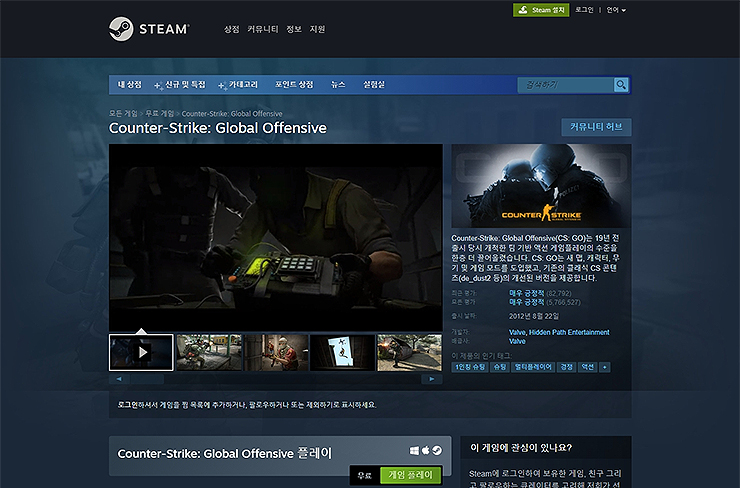
Task: Click the Counter-Strike header capsule image
Action: (x=541, y=186)
